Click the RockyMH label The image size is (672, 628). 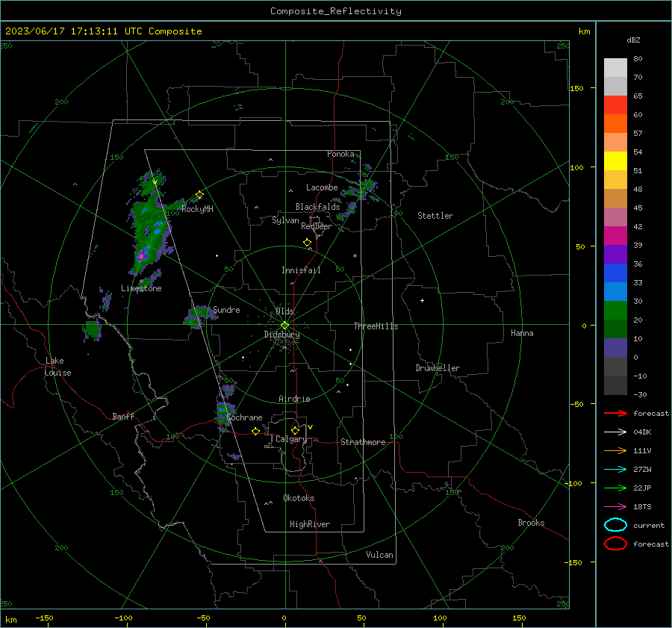tap(197, 209)
